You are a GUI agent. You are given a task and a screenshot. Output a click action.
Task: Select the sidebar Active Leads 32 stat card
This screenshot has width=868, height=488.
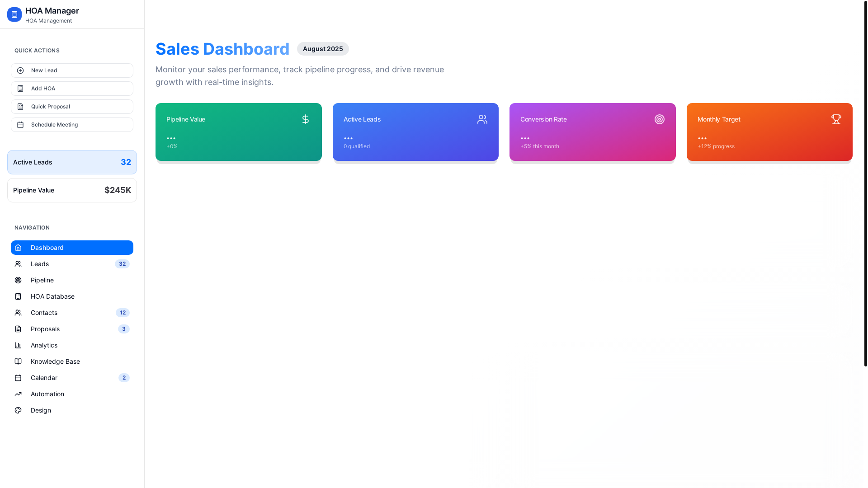[72, 162]
